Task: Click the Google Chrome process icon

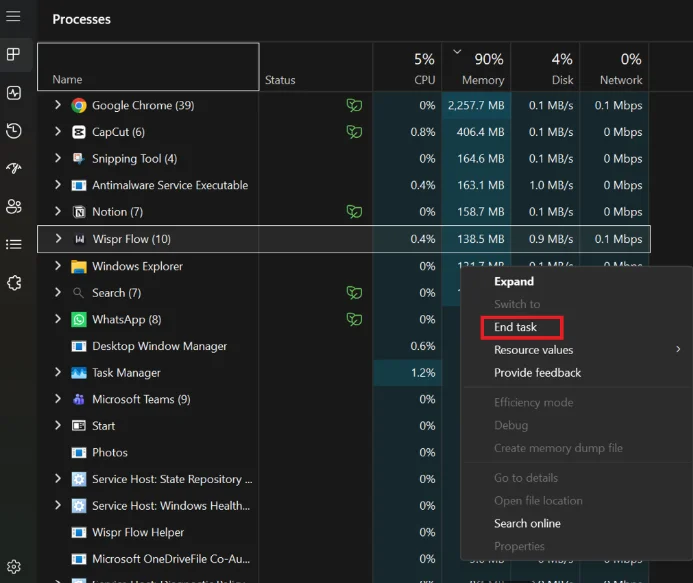Action: tap(79, 106)
